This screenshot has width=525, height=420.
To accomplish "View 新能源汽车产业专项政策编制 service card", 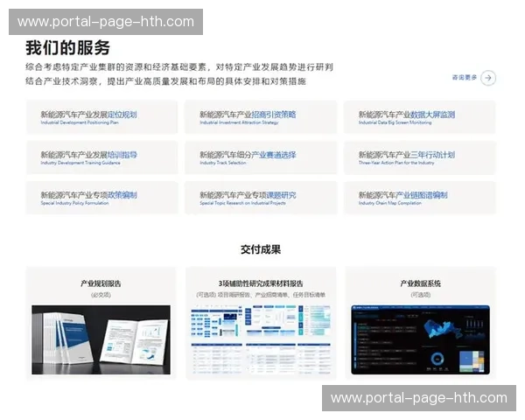I will (101, 198).
